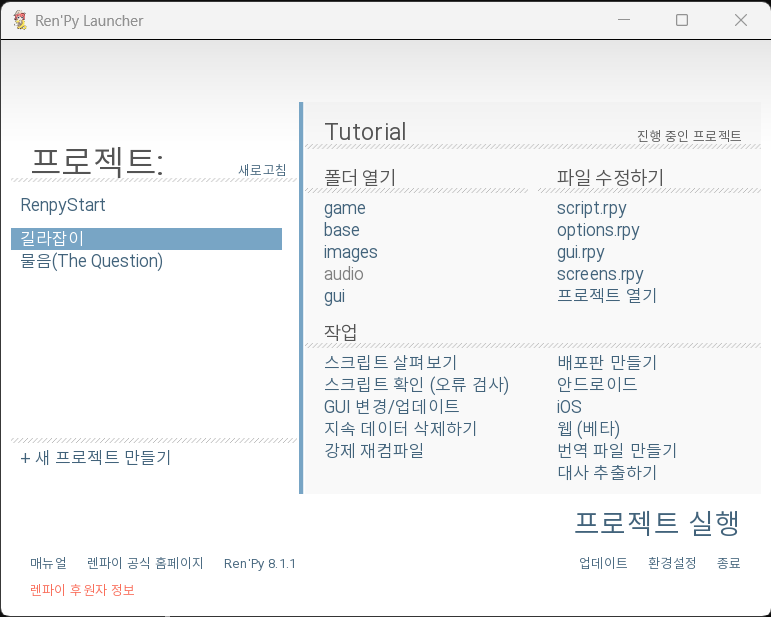Maximize the Ren'Py Launcher window

[x=682, y=20]
